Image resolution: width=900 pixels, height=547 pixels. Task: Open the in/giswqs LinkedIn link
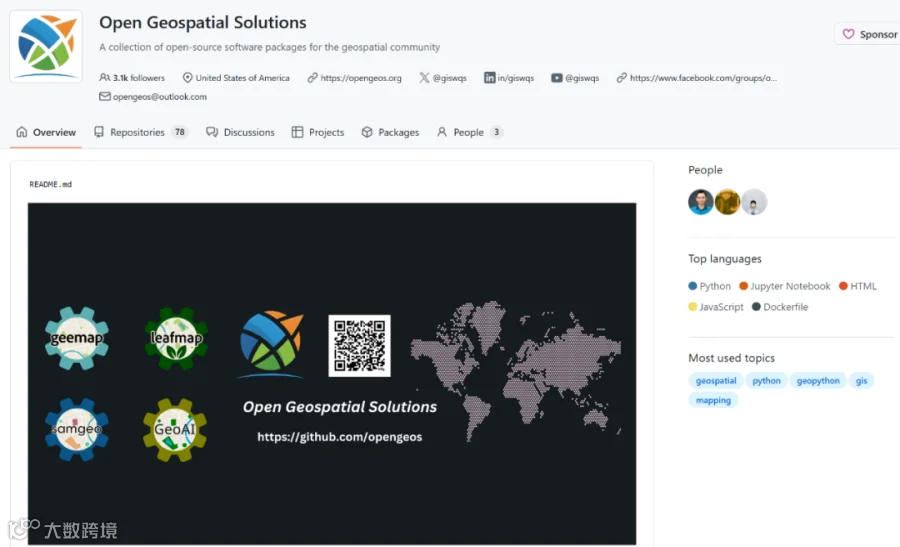(515, 77)
